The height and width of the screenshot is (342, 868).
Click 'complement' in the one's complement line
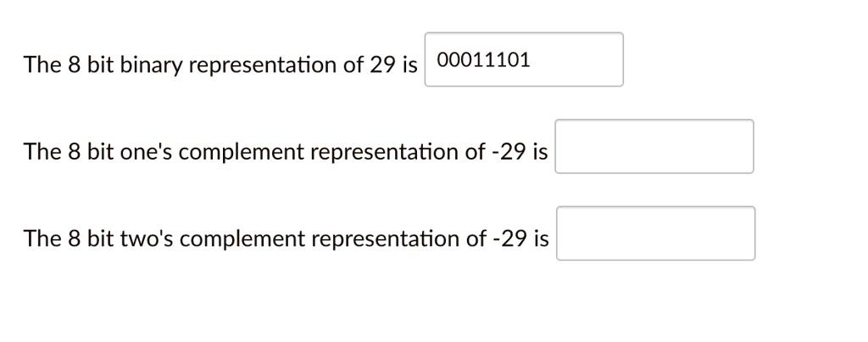point(242,153)
